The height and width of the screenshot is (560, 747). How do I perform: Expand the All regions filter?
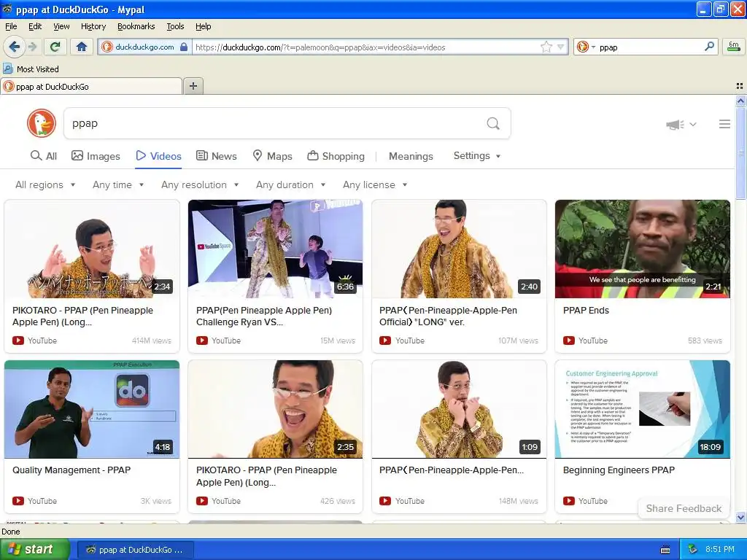point(45,184)
